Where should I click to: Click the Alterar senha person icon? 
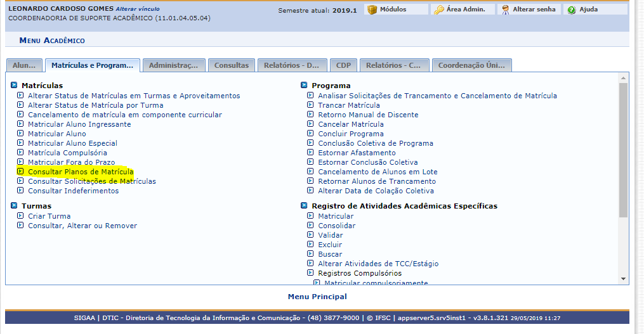coord(506,10)
